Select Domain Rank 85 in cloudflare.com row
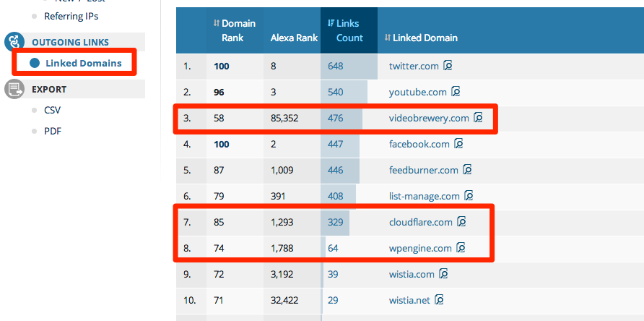644x321 pixels. pyautogui.click(x=219, y=222)
